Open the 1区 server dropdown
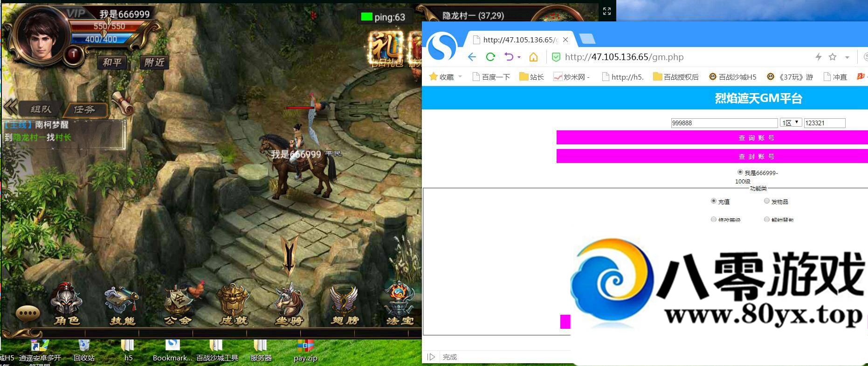The image size is (868, 366). (x=791, y=122)
